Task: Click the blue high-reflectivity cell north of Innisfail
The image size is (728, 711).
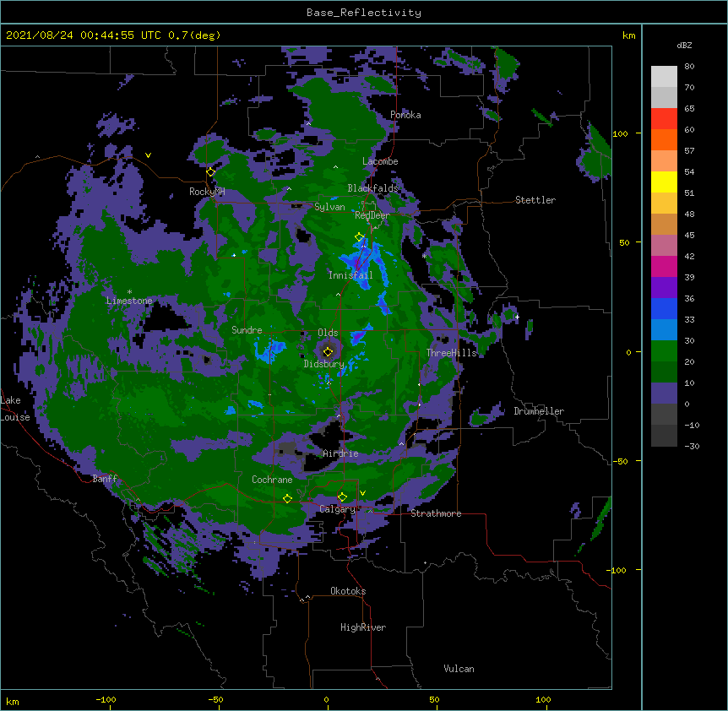Action: (358, 263)
